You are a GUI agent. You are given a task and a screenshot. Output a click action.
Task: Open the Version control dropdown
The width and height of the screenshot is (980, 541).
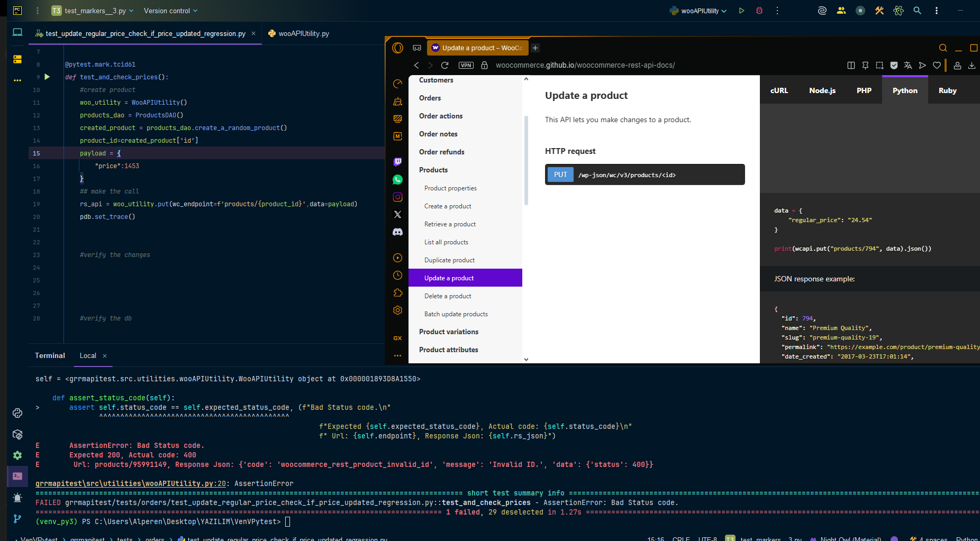(170, 11)
